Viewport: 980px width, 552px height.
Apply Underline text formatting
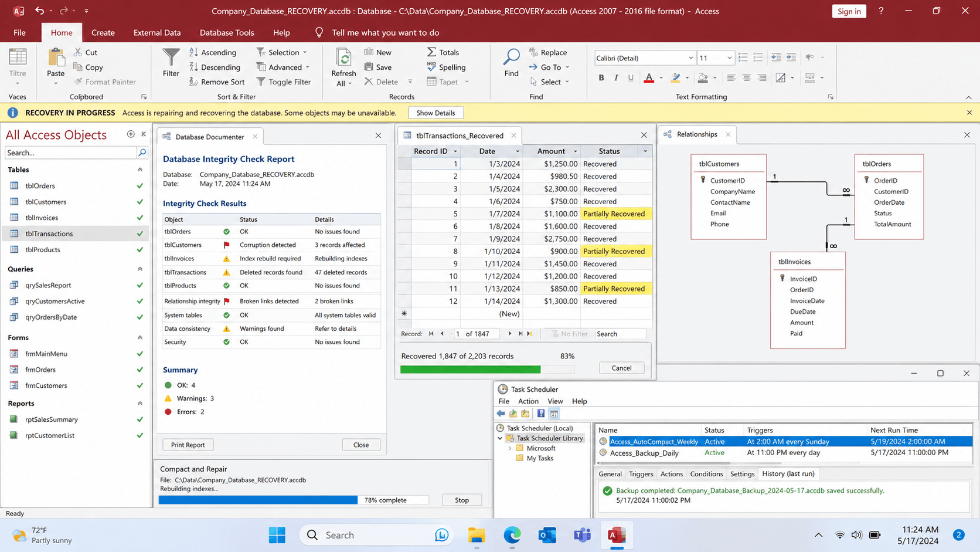coord(631,77)
